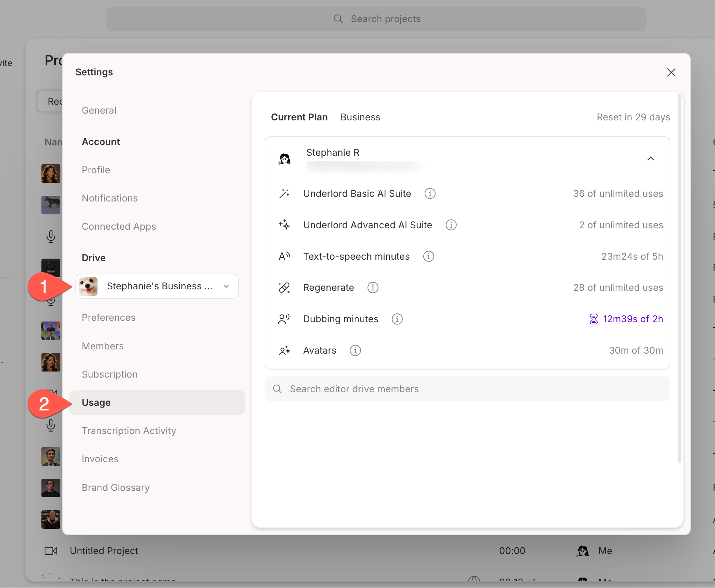Show info for Underlord Advanced AI Suite

(451, 225)
